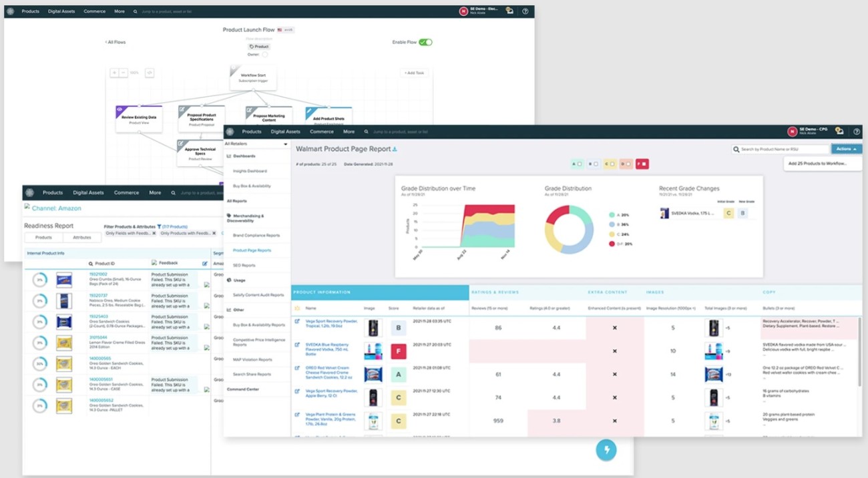Click the filter funnel icon in Readiness Report
Viewport: 868px width, 478px height.
point(159,226)
